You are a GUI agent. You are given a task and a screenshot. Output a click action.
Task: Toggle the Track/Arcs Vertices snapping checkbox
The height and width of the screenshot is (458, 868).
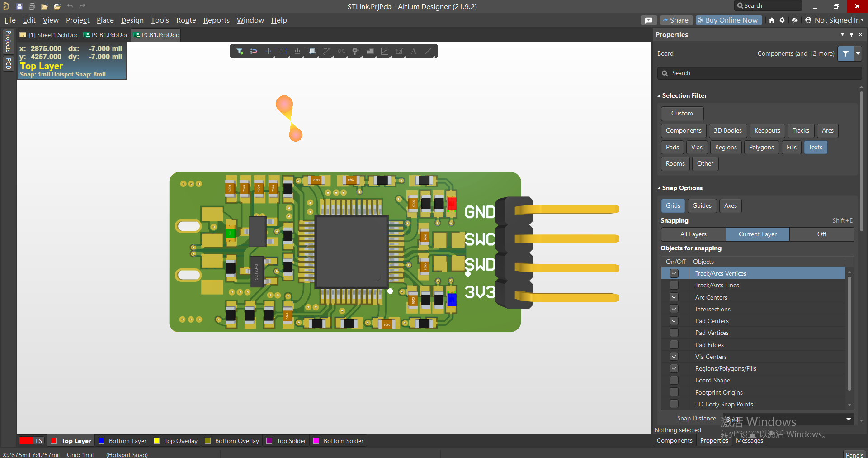tap(674, 273)
